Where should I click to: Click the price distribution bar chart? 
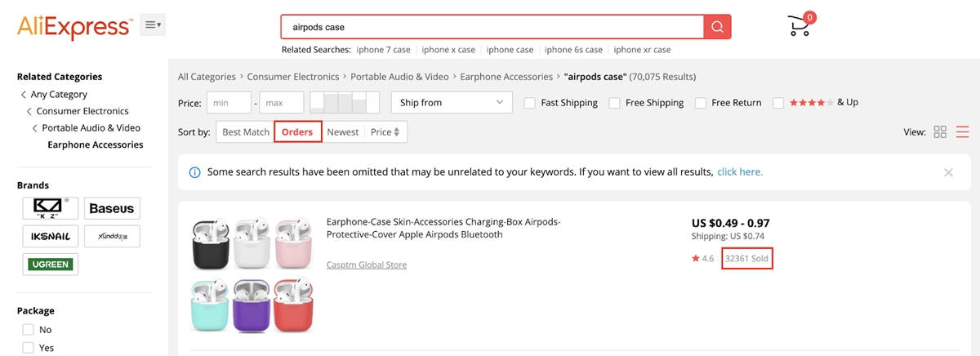tap(345, 103)
